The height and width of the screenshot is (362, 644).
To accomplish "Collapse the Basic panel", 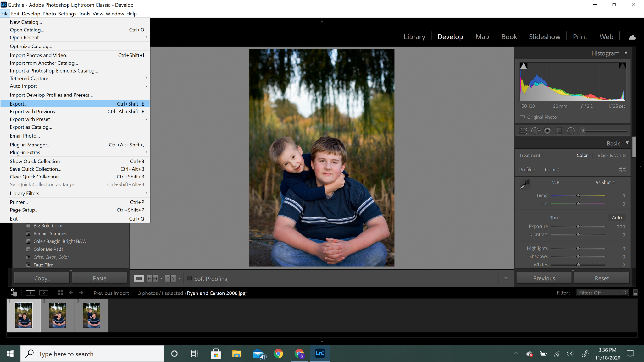I will click(x=627, y=143).
